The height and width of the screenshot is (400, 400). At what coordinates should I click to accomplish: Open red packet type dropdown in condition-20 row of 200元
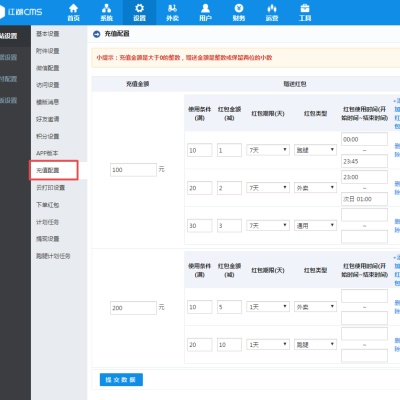click(315, 344)
